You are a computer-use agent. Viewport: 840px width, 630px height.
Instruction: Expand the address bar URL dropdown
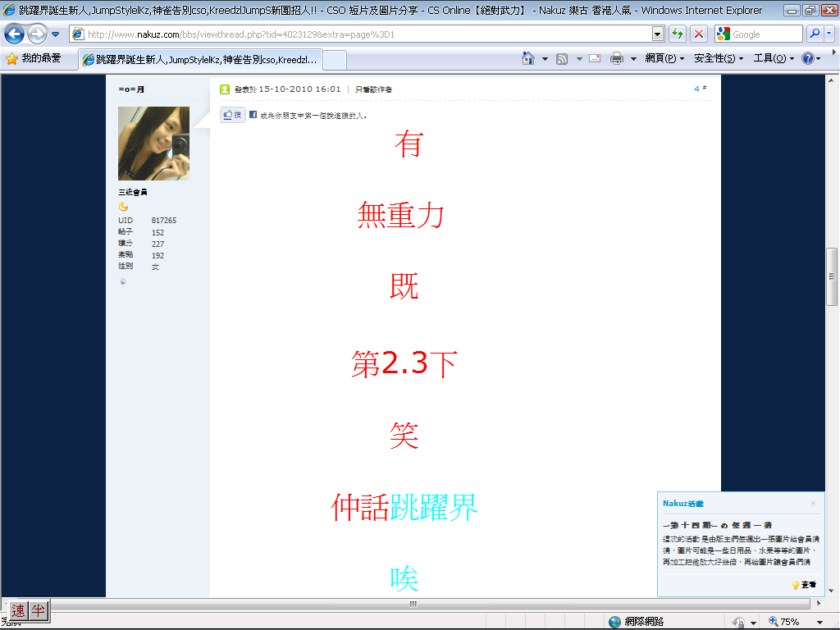point(657,34)
